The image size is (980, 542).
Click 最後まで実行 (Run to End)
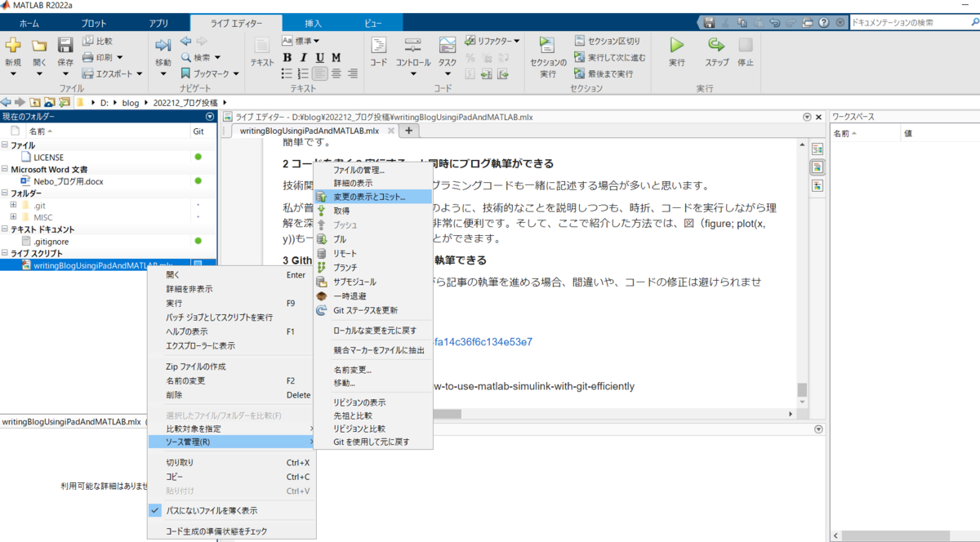coord(604,73)
